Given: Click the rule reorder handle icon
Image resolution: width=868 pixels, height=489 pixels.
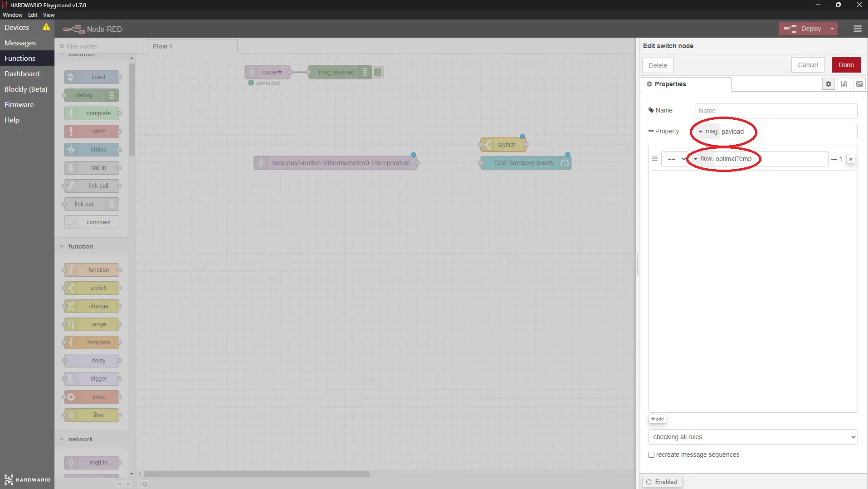Looking at the screenshot, I should [655, 159].
